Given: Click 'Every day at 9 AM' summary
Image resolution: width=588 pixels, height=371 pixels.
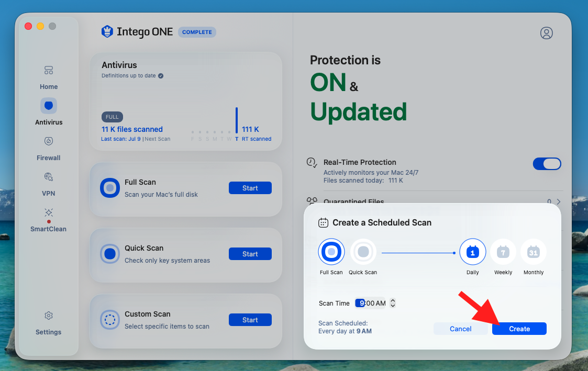Looking at the screenshot, I should tap(345, 331).
